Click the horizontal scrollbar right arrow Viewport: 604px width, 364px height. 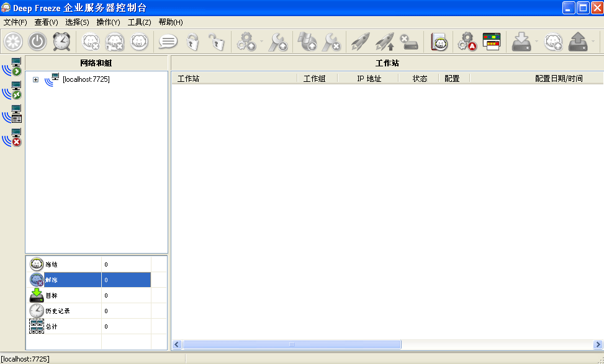(x=598, y=344)
